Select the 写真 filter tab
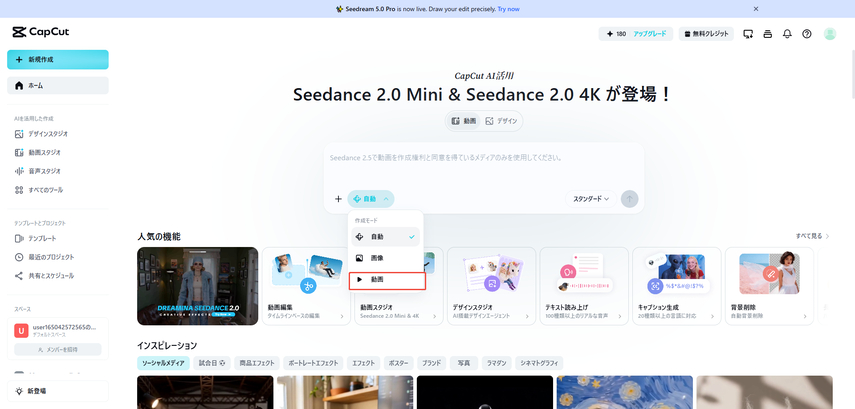 coord(464,363)
